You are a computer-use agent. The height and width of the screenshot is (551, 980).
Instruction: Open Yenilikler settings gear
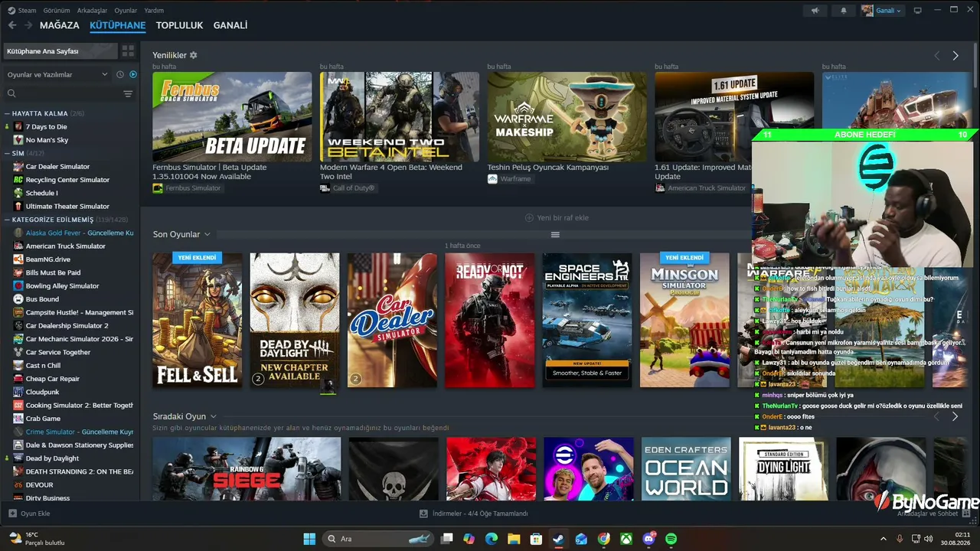194,55
